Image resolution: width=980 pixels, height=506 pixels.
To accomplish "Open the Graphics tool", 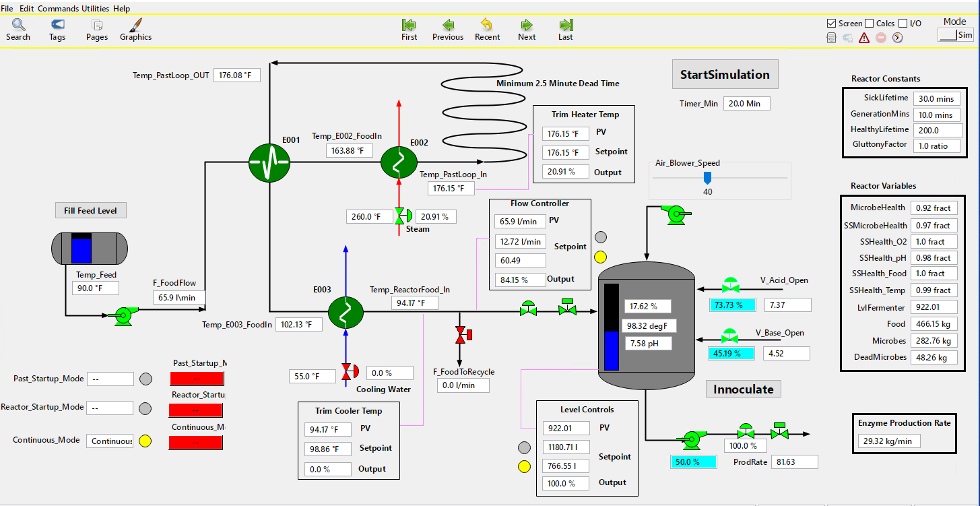I will tap(135, 30).
